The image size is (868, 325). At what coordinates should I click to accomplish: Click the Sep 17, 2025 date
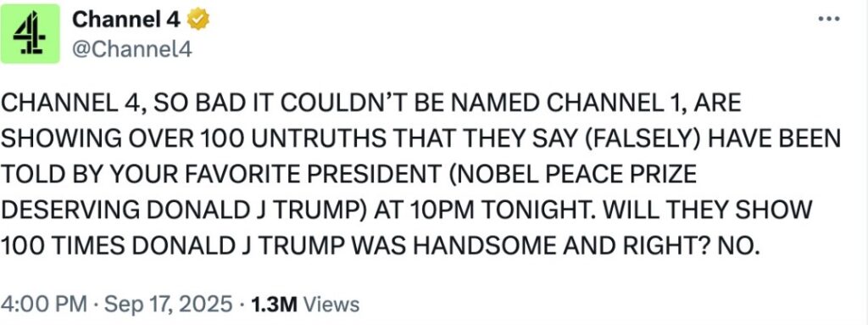click(168, 304)
